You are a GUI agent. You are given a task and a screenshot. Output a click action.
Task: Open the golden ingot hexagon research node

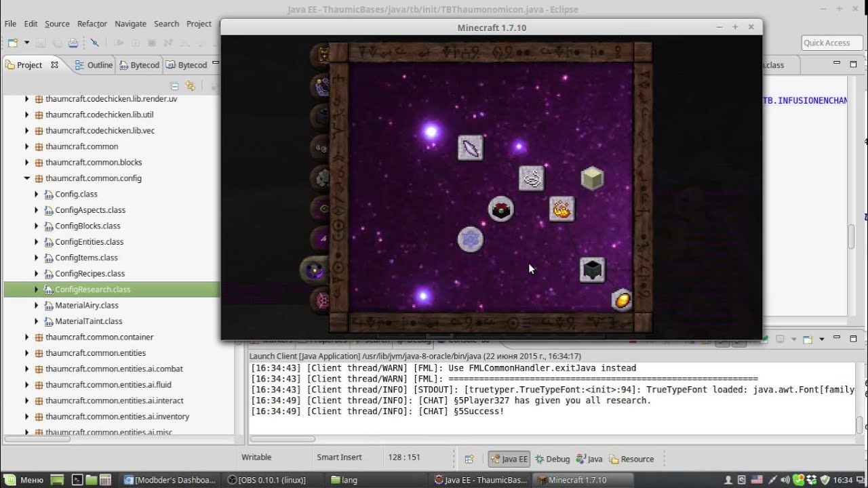[623, 300]
